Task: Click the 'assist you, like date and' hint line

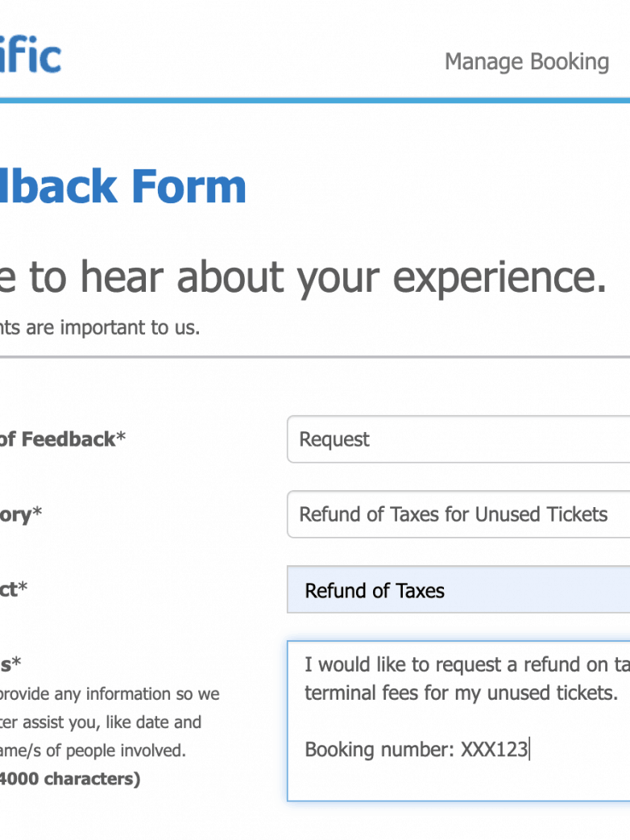Action: pyautogui.click(x=101, y=722)
